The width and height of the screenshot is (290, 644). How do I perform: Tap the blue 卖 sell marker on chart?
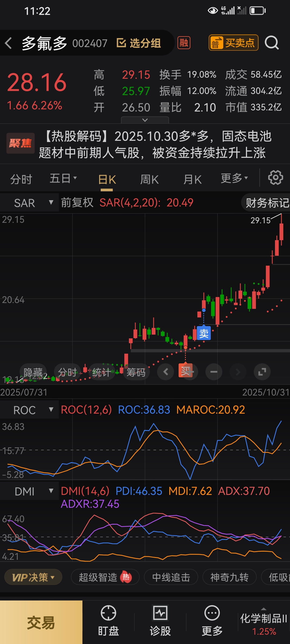pyautogui.click(x=204, y=333)
